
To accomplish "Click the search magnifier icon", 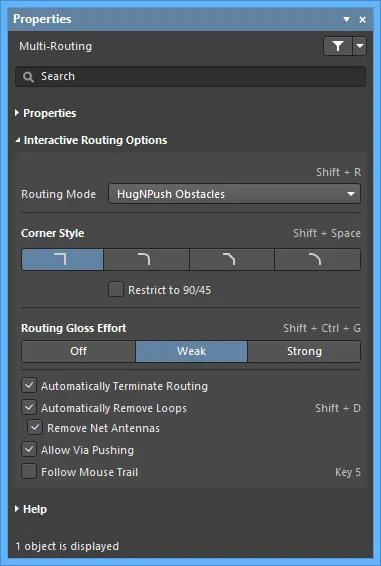I will 28,77.
